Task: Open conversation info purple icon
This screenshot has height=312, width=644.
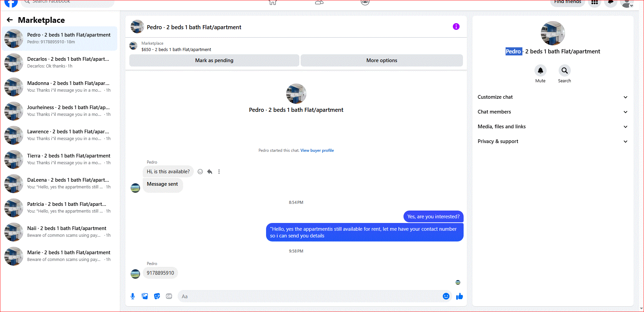Action: click(456, 27)
